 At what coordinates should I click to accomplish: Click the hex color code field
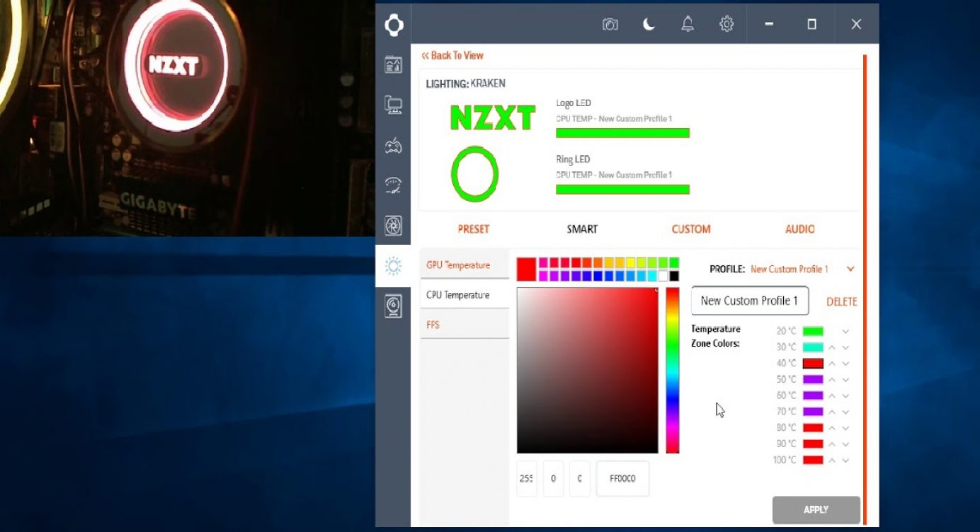click(x=622, y=479)
